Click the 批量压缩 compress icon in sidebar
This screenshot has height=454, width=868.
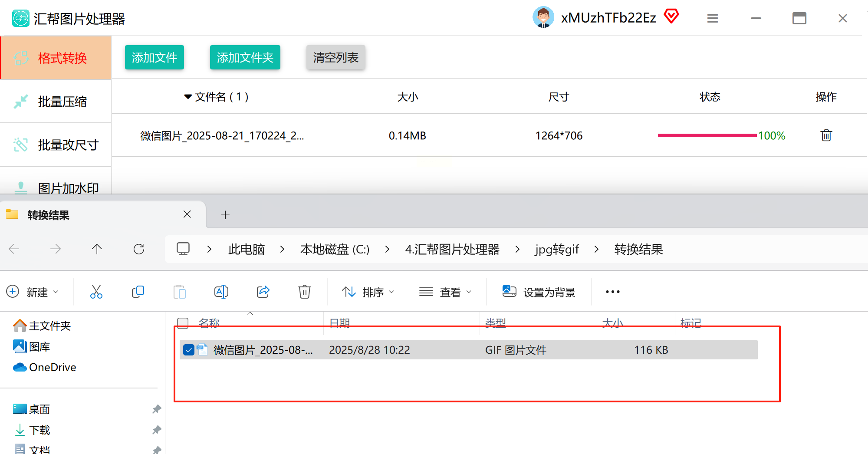pyautogui.click(x=20, y=102)
